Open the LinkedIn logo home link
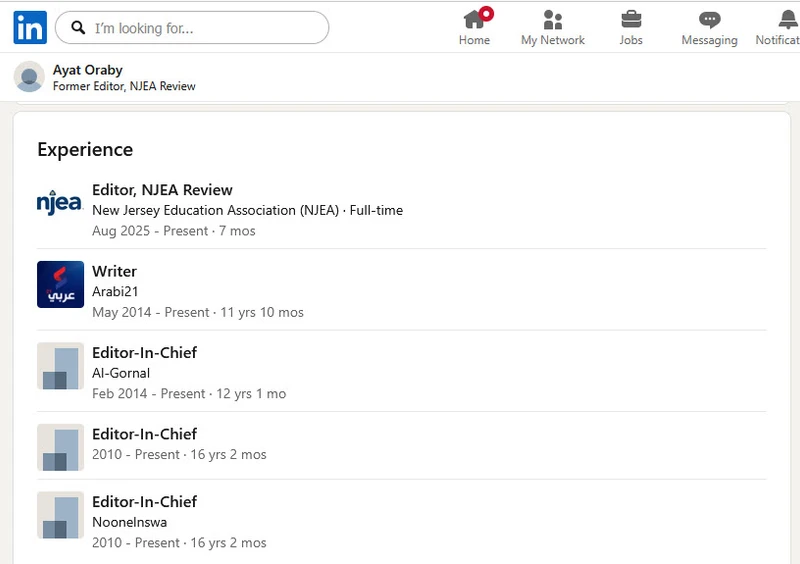The width and height of the screenshot is (800, 564). pyautogui.click(x=30, y=28)
